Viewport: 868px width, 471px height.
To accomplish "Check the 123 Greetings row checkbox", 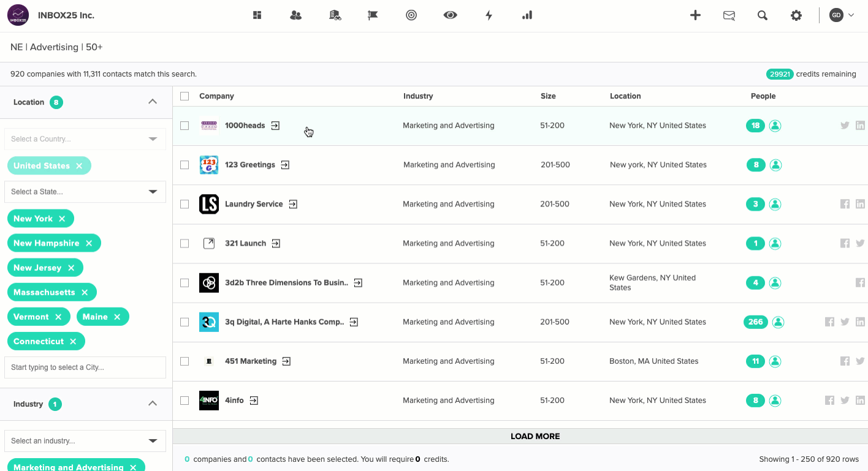I will 185,165.
